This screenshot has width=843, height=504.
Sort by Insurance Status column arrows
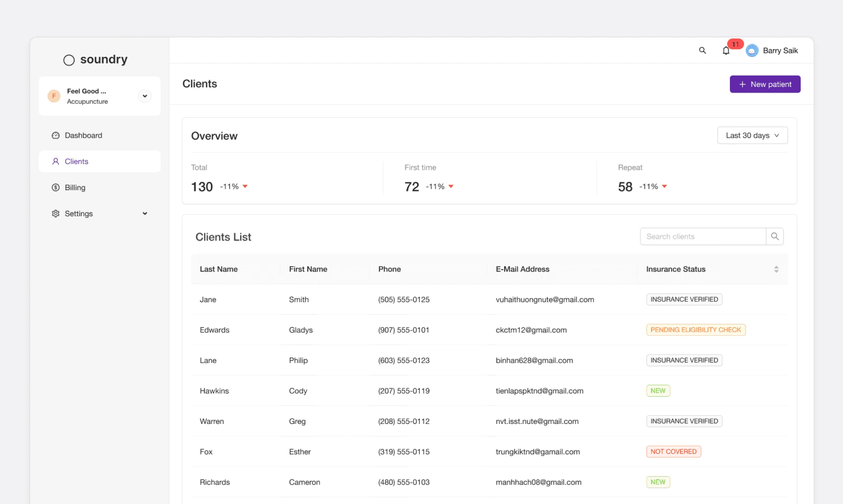pos(776,269)
